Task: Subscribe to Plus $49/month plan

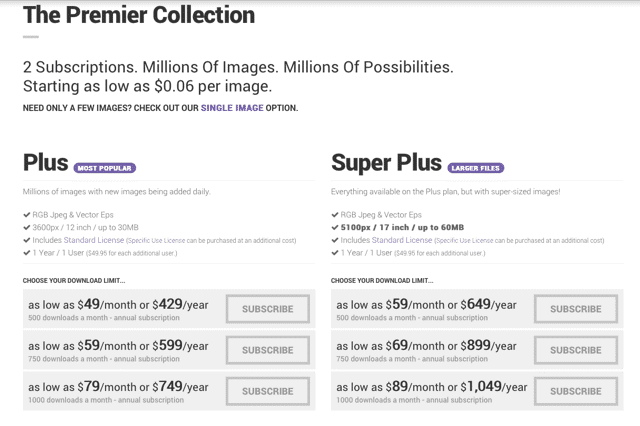Action: click(268, 309)
